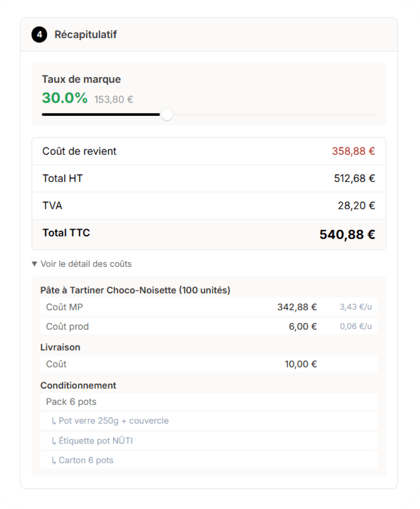The width and height of the screenshot is (420, 509).
Task: Click the Coût MP row
Action: coord(208,307)
